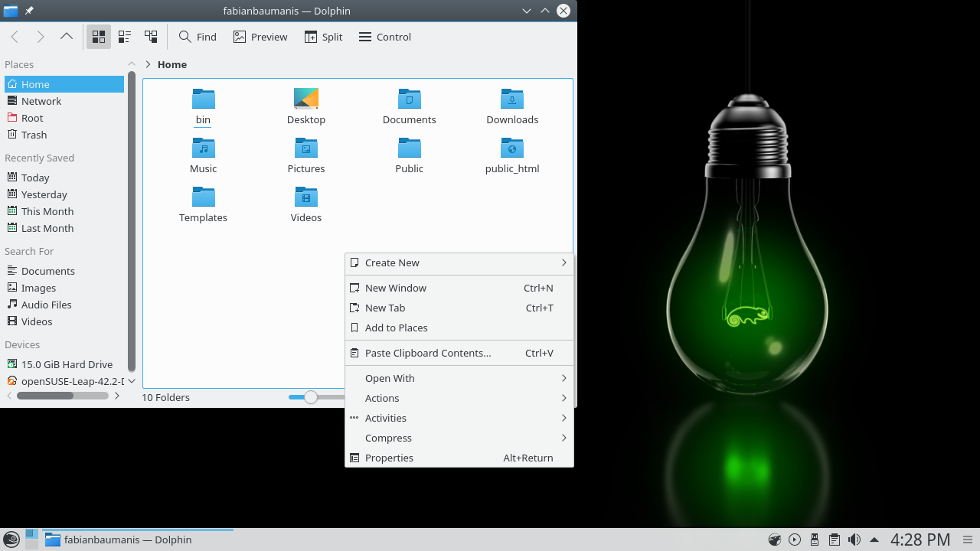This screenshot has width=980, height=551.
Task: Select Properties in the context menu
Action: point(389,458)
